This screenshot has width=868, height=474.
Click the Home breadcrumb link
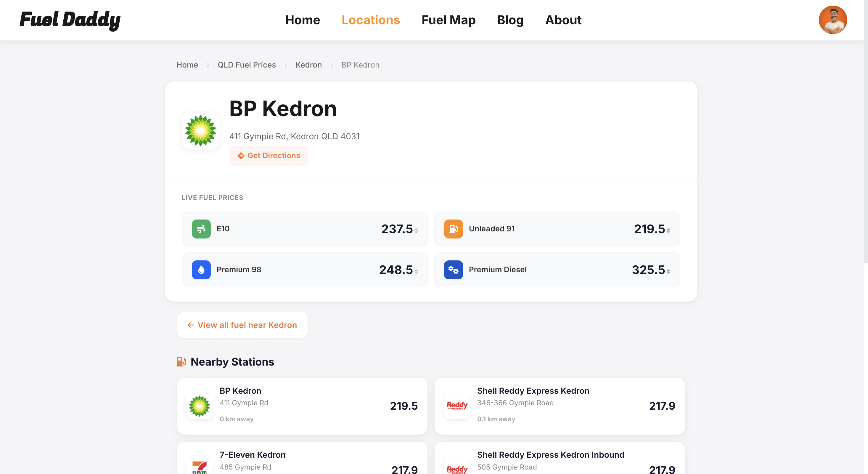[187, 65]
